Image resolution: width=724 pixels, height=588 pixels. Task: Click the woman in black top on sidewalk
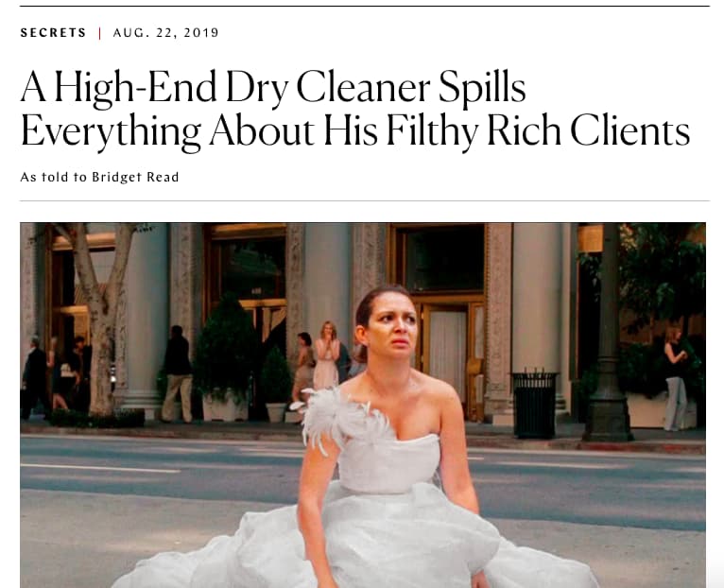click(675, 379)
